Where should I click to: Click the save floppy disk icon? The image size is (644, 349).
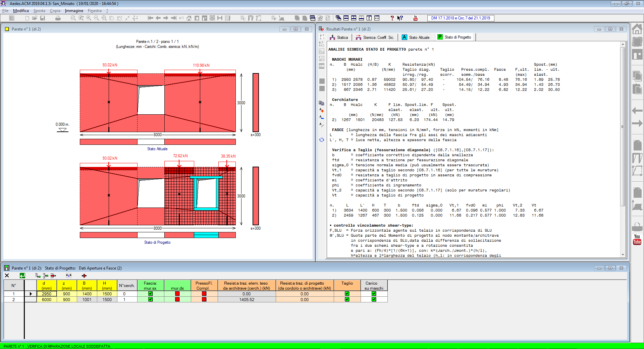tap(43, 18)
